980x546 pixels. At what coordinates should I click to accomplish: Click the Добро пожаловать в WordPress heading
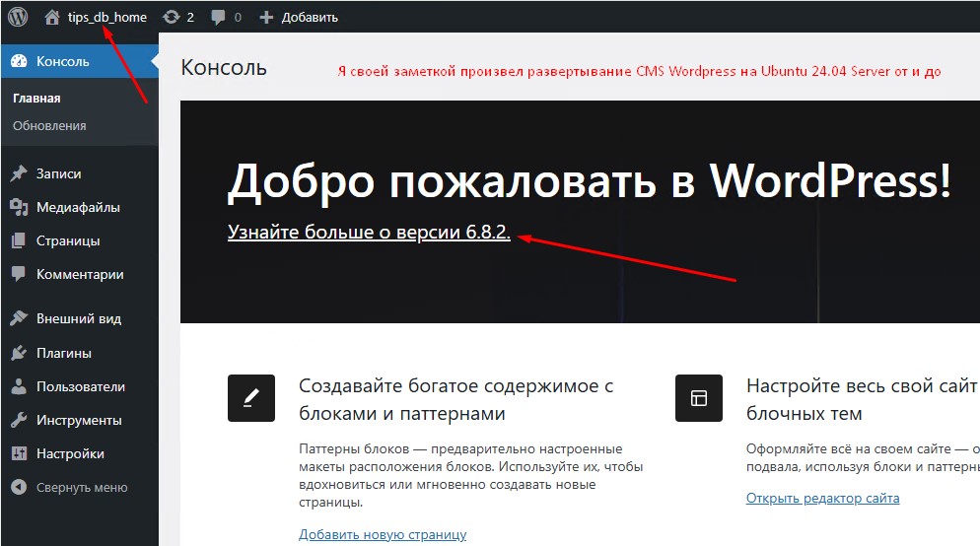tap(589, 181)
